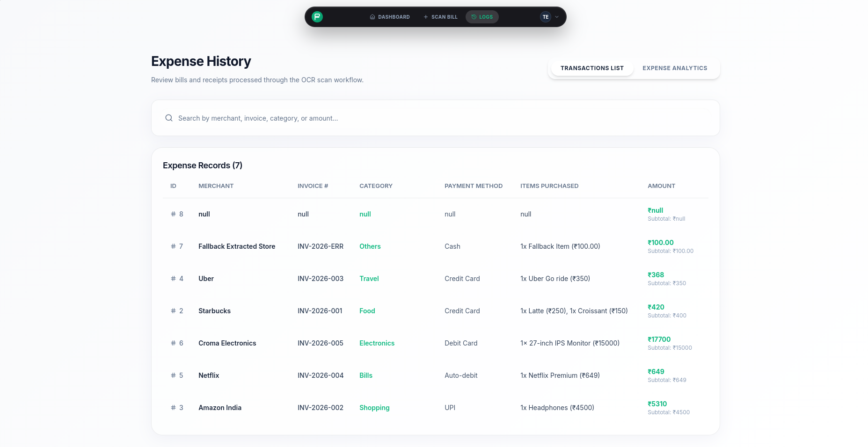
Task: Click the ₹420 amount
Action: point(656,307)
